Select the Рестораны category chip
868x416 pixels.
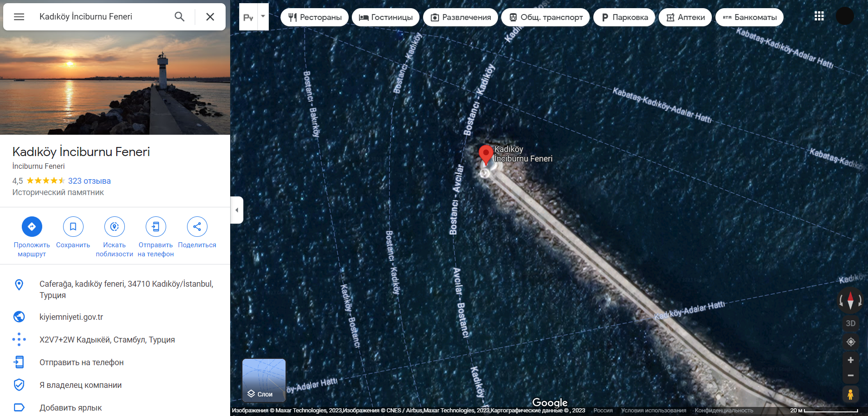[315, 17]
